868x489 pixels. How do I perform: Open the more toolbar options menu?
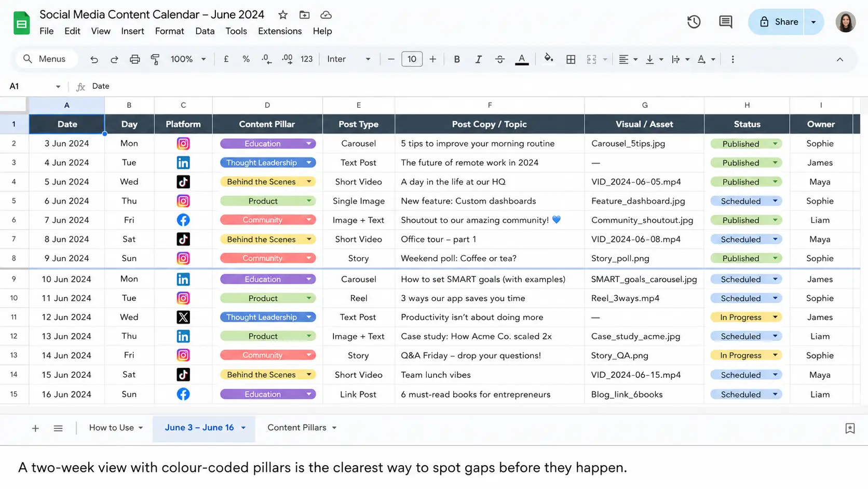point(733,59)
